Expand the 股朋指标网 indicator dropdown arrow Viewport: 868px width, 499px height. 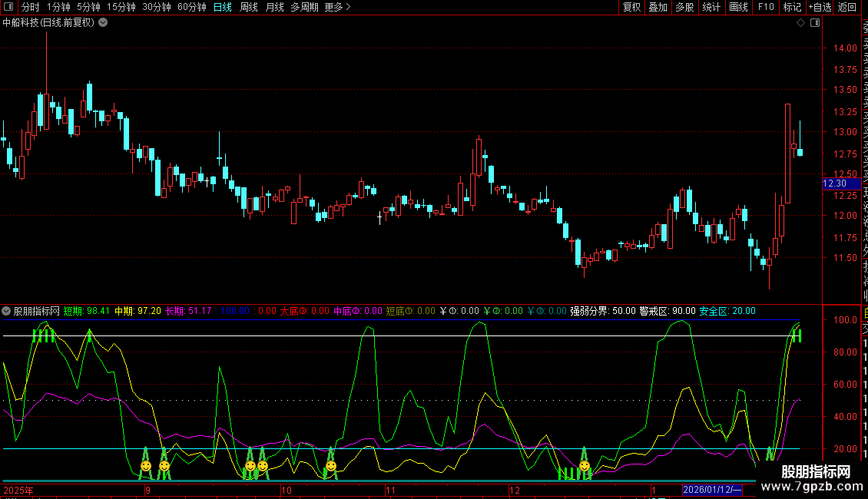point(6,311)
